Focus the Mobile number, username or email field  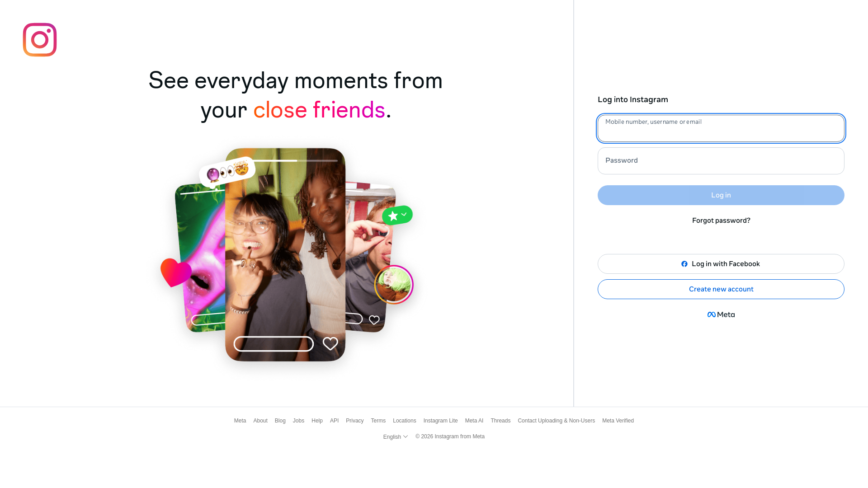pyautogui.click(x=721, y=128)
